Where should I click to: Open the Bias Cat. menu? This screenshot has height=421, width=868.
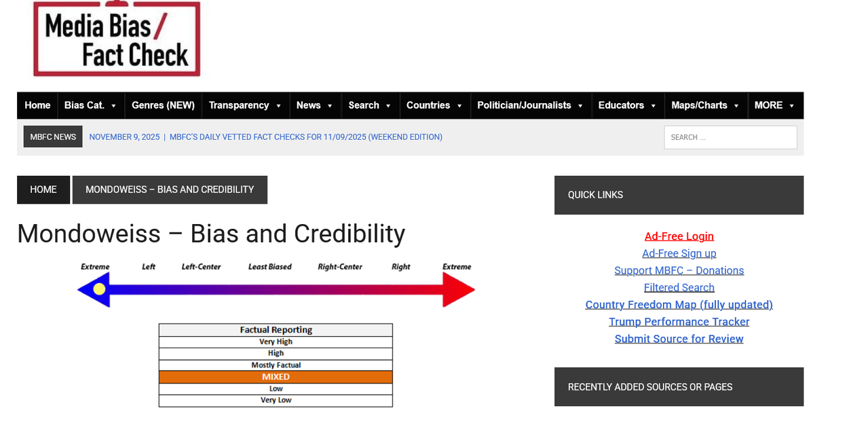91,105
